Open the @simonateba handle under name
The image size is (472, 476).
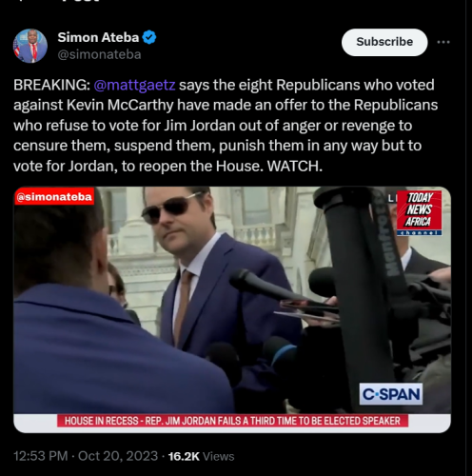point(99,54)
